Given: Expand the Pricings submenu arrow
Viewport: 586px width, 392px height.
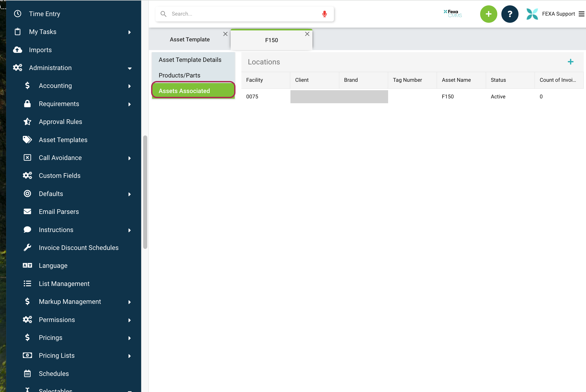Looking at the screenshot, I should pyautogui.click(x=130, y=338).
